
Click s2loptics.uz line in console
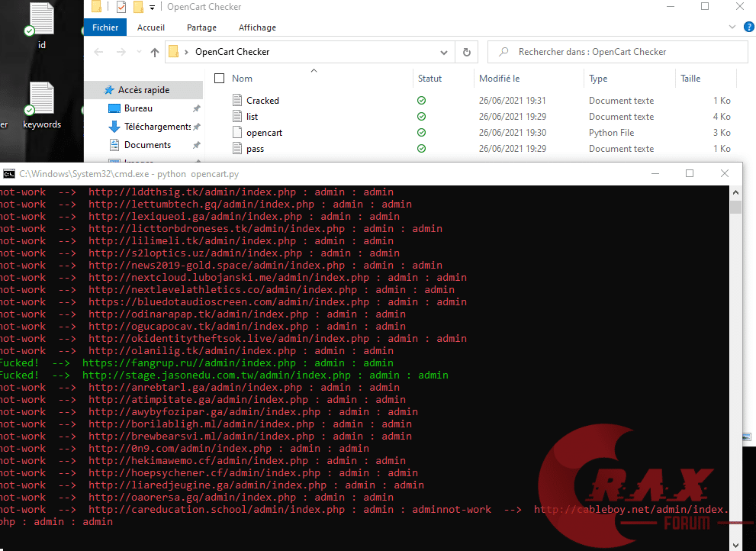(x=200, y=253)
